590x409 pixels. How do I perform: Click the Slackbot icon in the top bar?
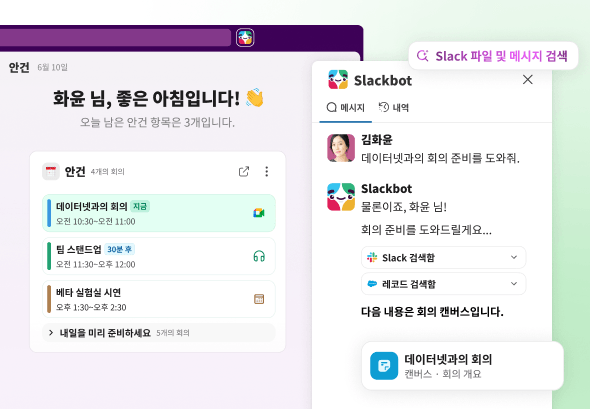(x=245, y=38)
